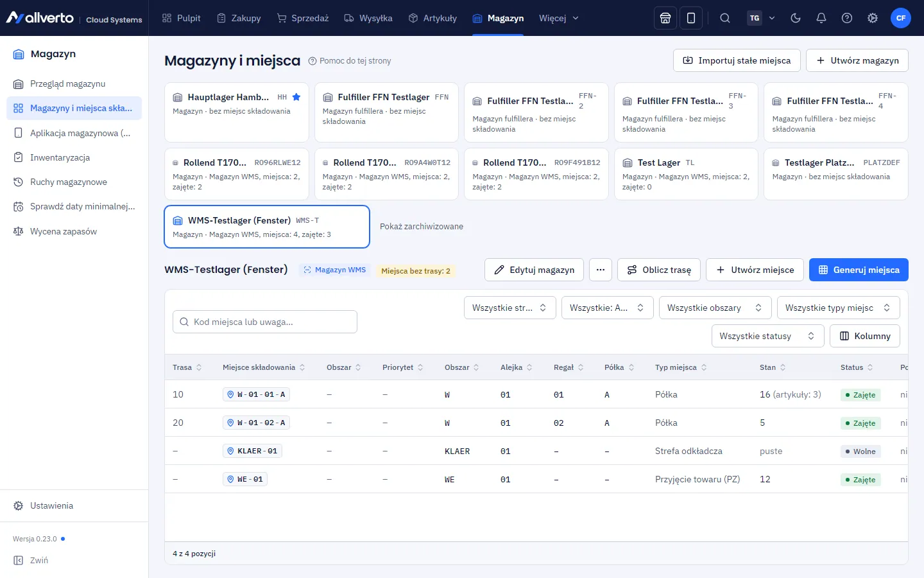This screenshot has width=924, height=578.
Task: Click the blue star on Hauptlager Hamb... card
Action: pyautogui.click(x=296, y=97)
